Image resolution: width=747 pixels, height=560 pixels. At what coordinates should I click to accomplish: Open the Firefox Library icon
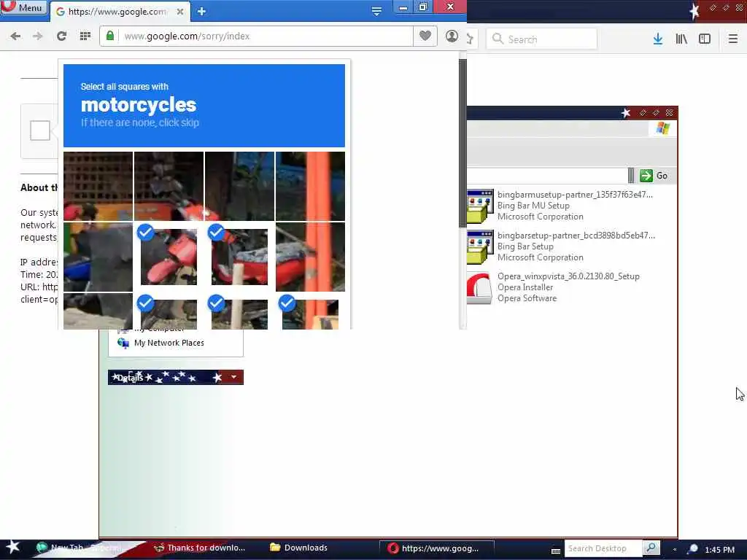coord(681,39)
